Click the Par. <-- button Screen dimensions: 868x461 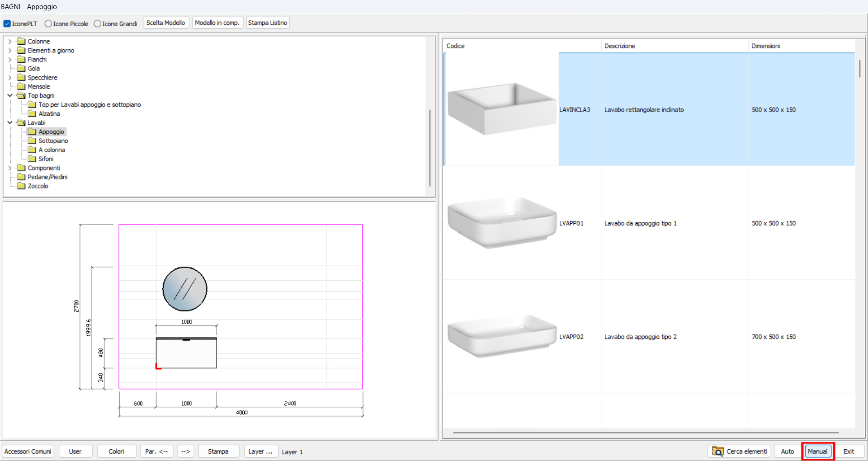[156, 451]
